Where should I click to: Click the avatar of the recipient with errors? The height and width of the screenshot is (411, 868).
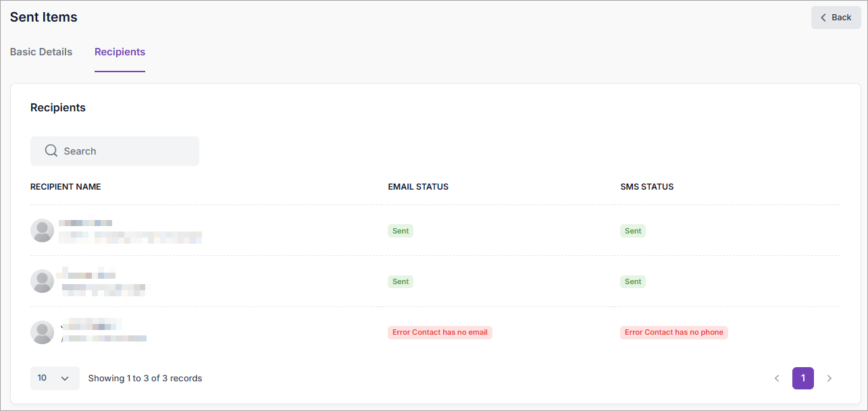[x=43, y=332]
